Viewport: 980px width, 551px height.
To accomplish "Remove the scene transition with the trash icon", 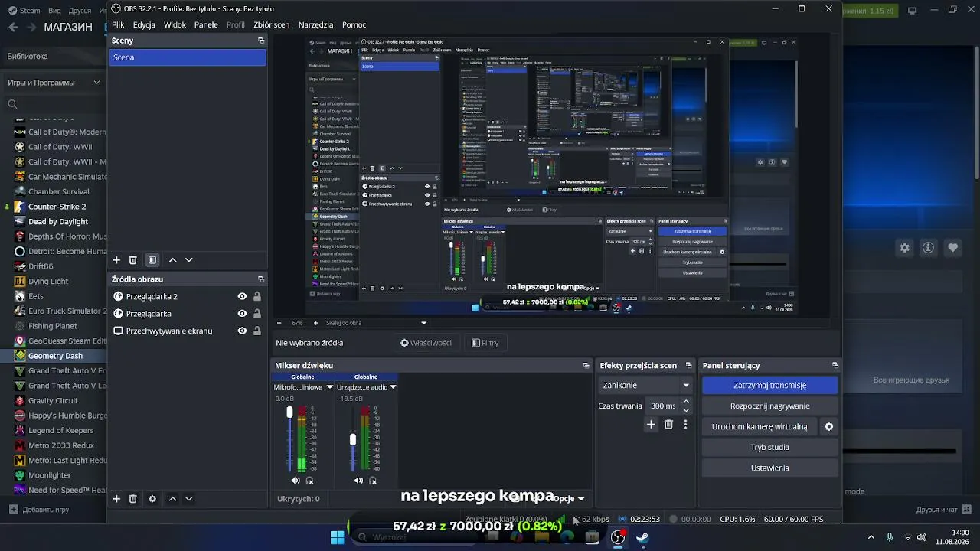I will point(668,425).
